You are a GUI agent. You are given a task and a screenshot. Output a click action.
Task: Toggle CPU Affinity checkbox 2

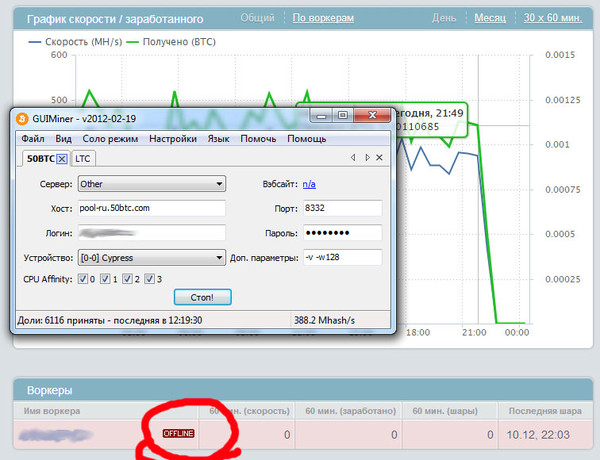pos(127,279)
